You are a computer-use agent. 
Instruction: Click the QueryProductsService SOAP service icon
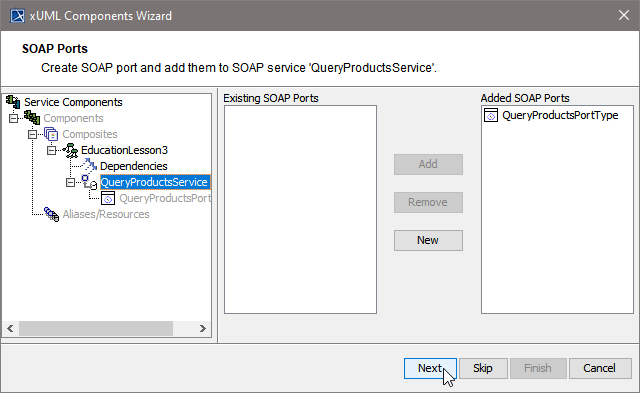(x=89, y=182)
